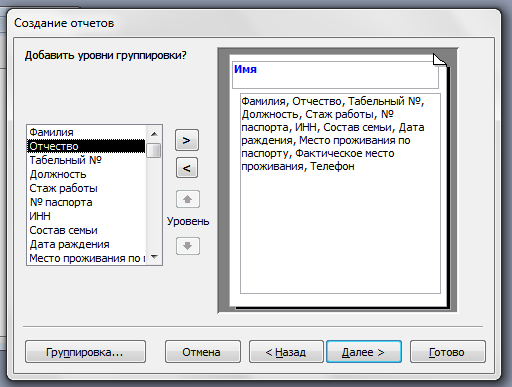Finish wizard with Готово button

(x=447, y=352)
